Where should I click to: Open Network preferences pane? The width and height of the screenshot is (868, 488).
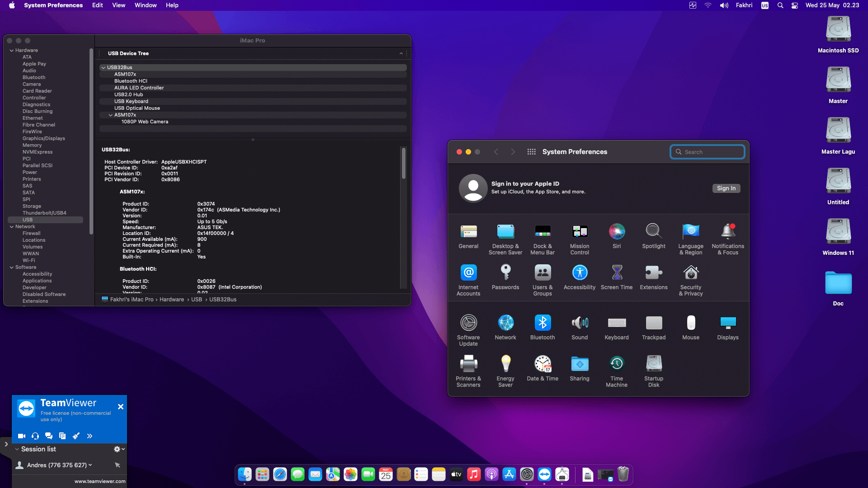point(505,328)
